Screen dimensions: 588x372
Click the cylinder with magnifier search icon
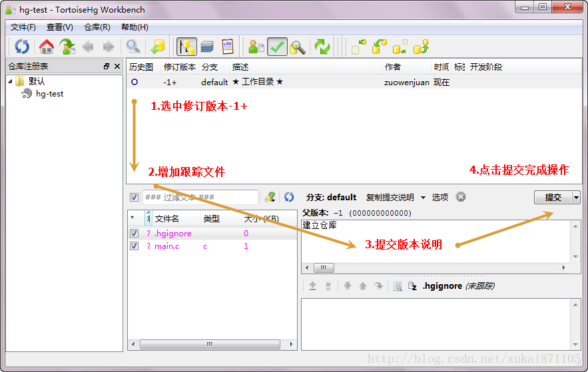pyautogui.click(x=298, y=47)
